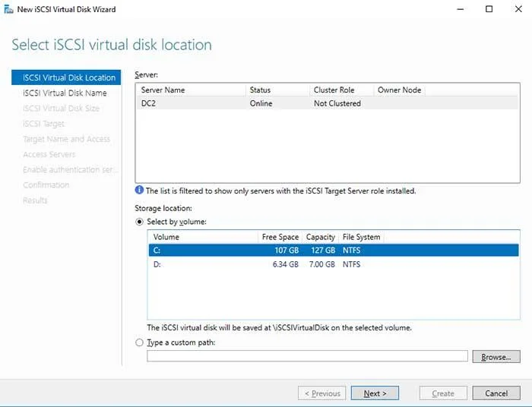Click the '107 GB' free space value
The width and height of the screenshot is (532, 407).
(x=287, y=251)
